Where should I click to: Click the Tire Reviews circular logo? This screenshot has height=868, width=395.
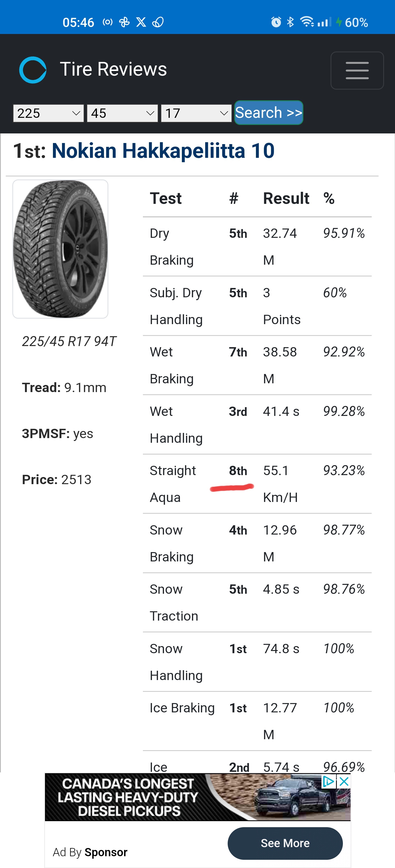pyautogui.click(x=33, y=70)
